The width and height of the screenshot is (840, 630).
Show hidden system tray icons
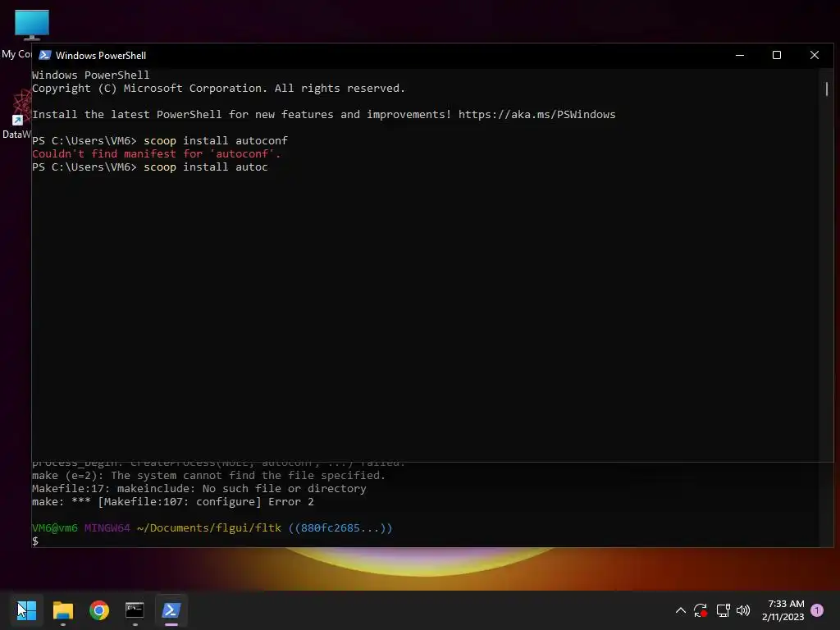click(x=680, y=610)
